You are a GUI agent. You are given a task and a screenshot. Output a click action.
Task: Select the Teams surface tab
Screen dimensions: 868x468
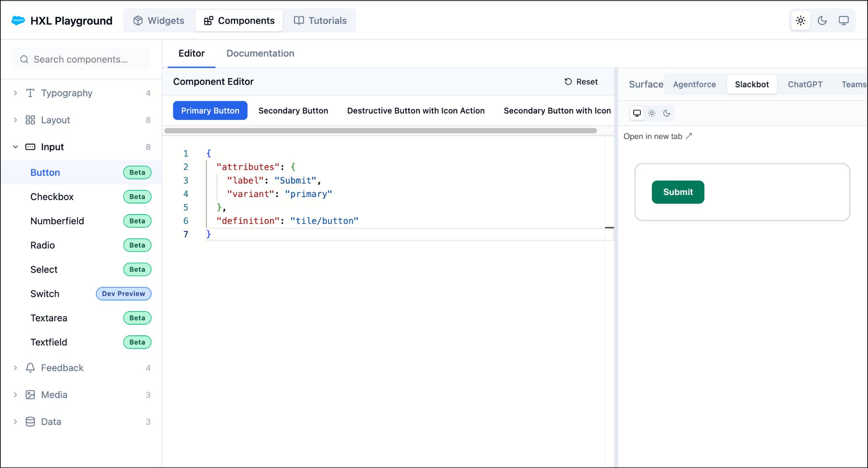[854, 84]
